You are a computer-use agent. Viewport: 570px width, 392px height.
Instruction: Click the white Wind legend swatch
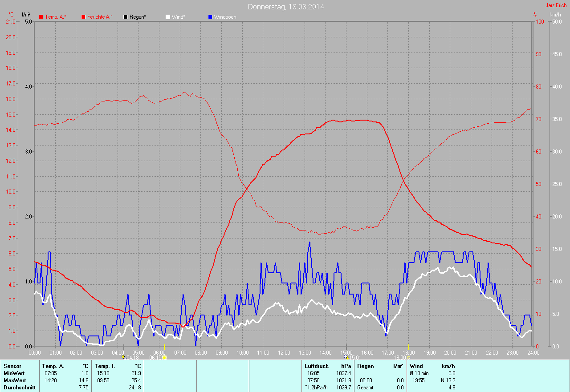tap(168, 17)
